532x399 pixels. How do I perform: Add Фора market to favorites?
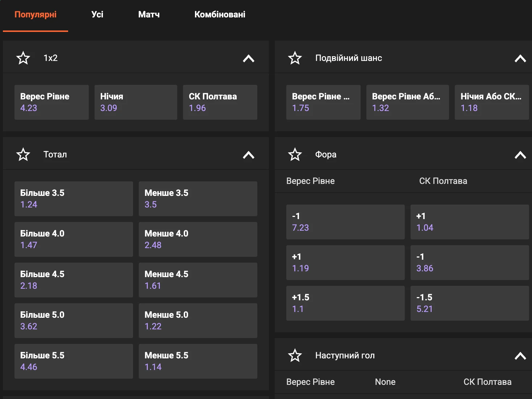point(295,155)
